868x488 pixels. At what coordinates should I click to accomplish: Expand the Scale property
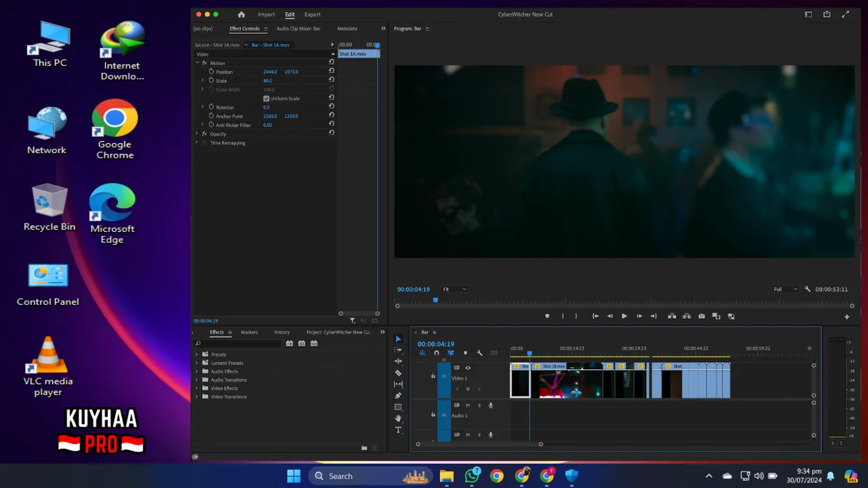pyautogui.click(x=202, y=81)
